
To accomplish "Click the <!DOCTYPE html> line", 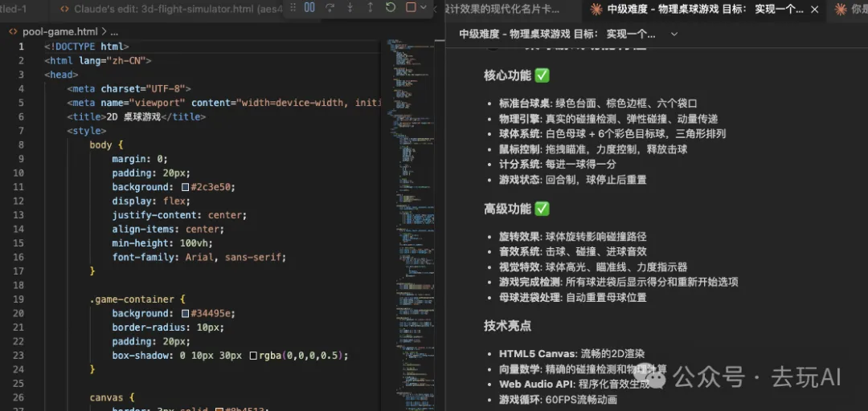I will [87, 47].
